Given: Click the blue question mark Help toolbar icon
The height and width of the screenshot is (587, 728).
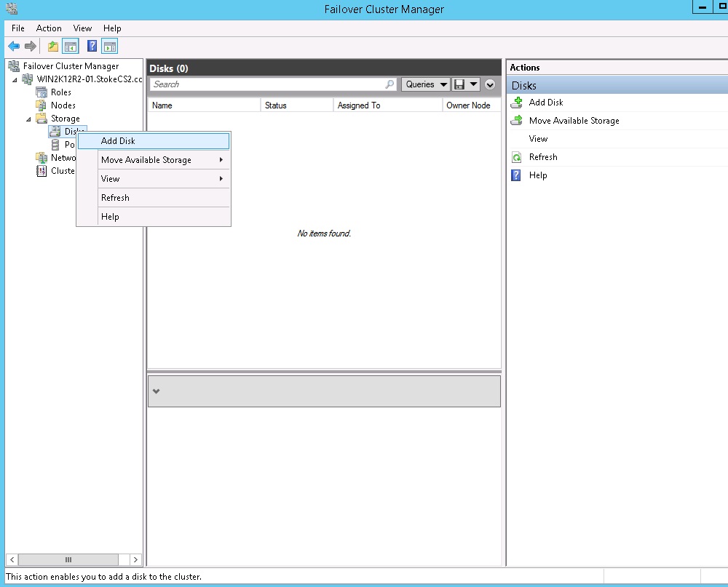Looking at the screenshot, I should [92, 47].
